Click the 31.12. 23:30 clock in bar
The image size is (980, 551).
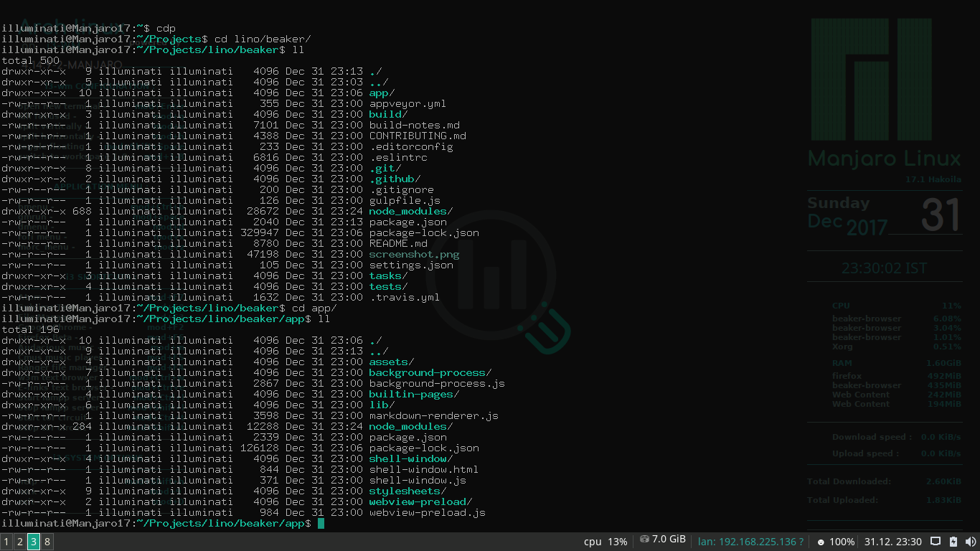click(893, 542)
